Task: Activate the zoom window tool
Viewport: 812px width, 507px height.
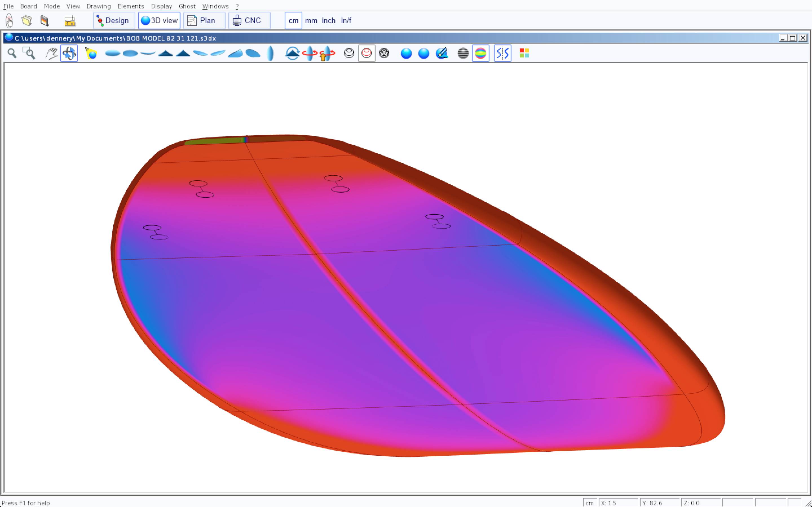Action: 29,53
